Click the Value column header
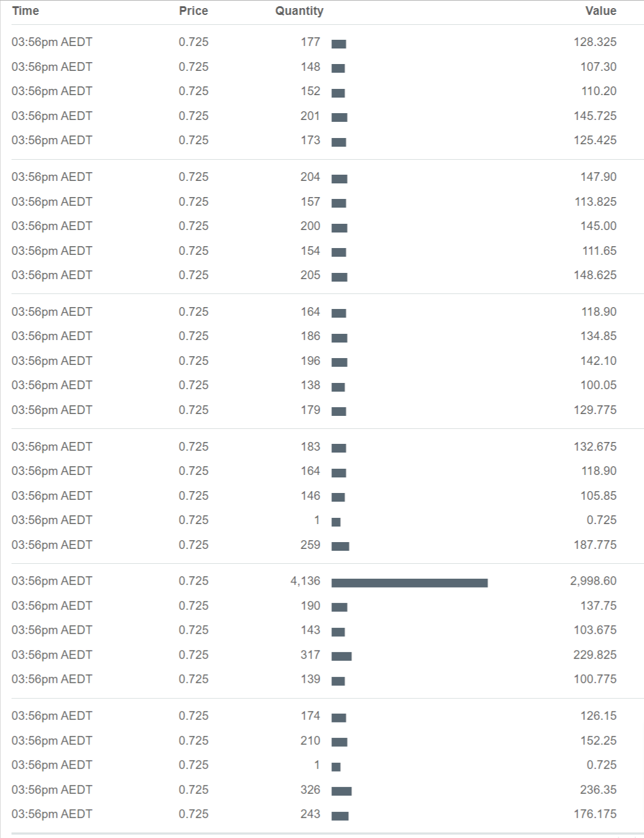This screenshot has height=838, width=644. [x=600, y=11]
